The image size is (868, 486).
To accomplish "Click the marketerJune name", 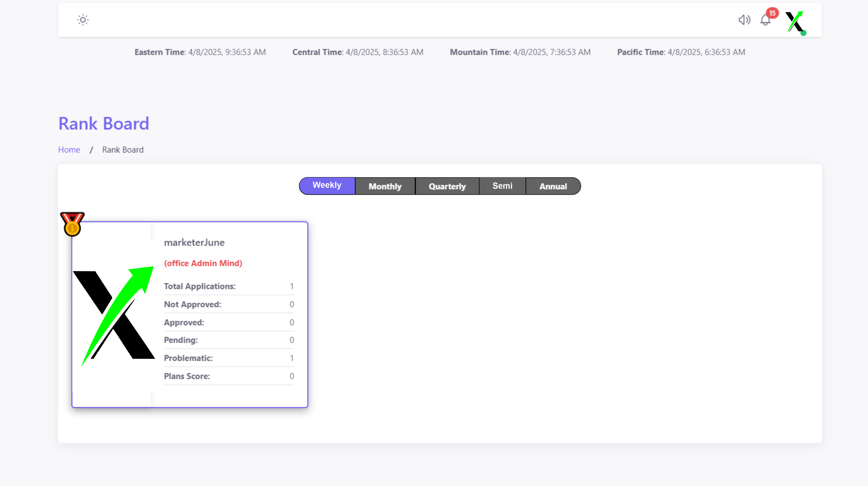I will pyautogui.click(x=194, y=242).
